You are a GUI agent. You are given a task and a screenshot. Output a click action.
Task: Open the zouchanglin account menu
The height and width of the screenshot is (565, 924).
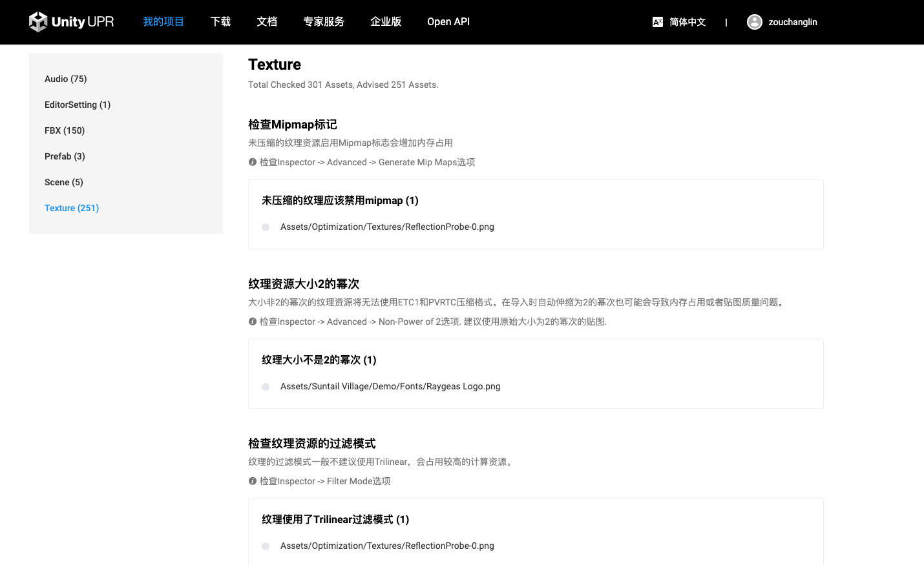tap(792, 22)
